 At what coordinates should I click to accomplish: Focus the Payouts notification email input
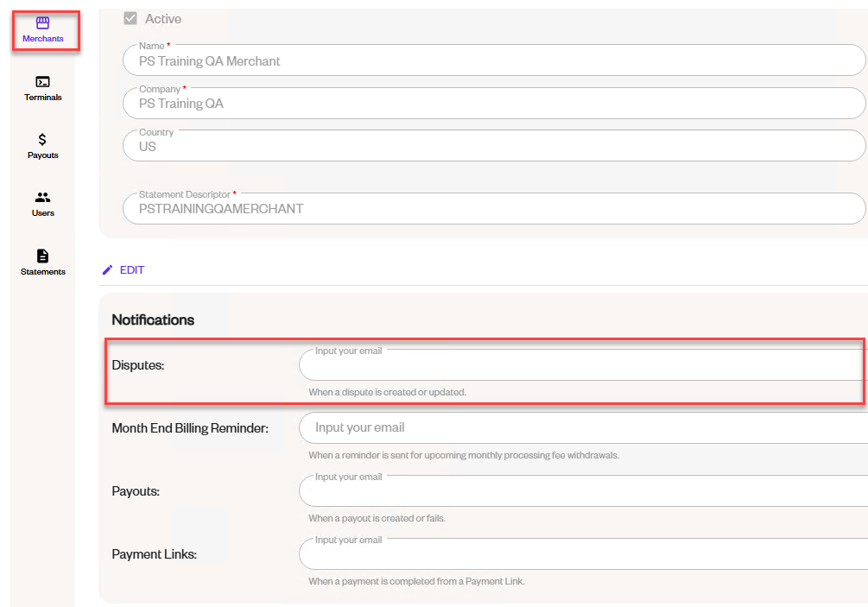click(x=584, y=490)
